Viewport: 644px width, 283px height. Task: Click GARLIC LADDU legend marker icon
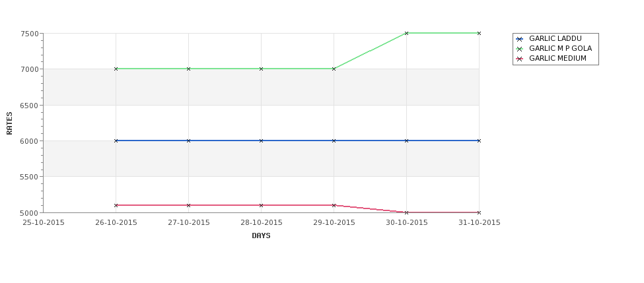point(520,40)
